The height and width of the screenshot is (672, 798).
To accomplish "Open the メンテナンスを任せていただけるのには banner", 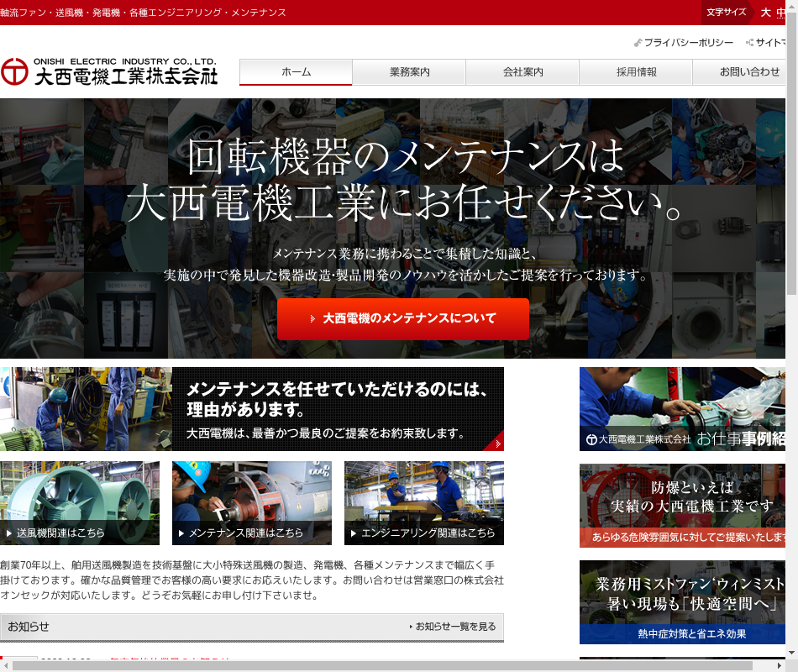I will tap(252, 409).
